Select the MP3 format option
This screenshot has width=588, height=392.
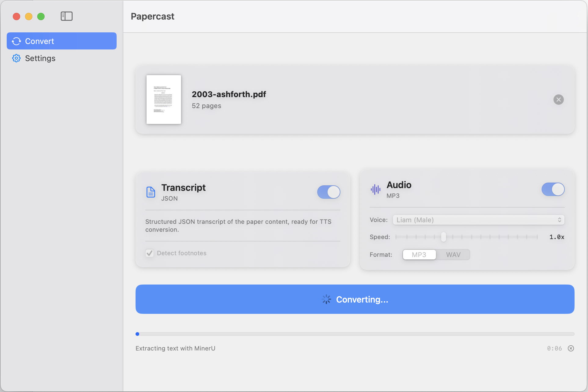tap(419, 254)
